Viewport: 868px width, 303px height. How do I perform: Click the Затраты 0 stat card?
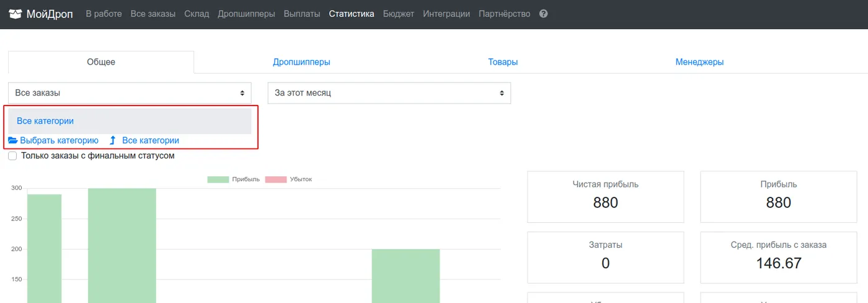(x=606, y=258)
